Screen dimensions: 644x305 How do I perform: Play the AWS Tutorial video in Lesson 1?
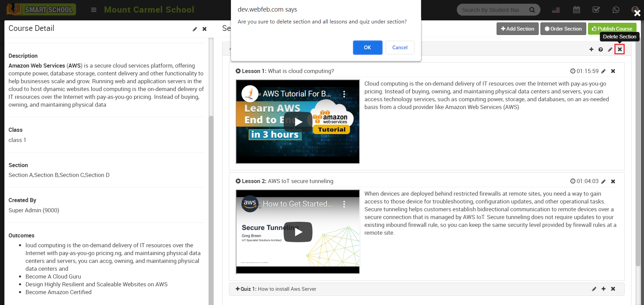pyautogui.click(x=298, y=122)
